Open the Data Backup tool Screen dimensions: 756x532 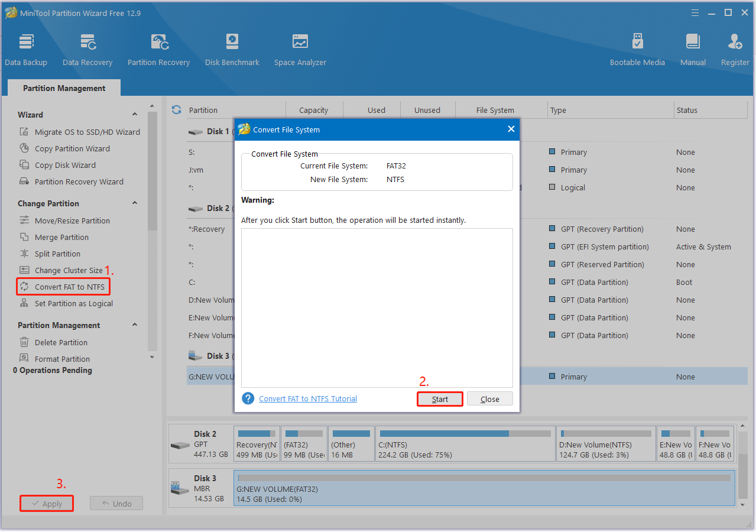[26, 50]
